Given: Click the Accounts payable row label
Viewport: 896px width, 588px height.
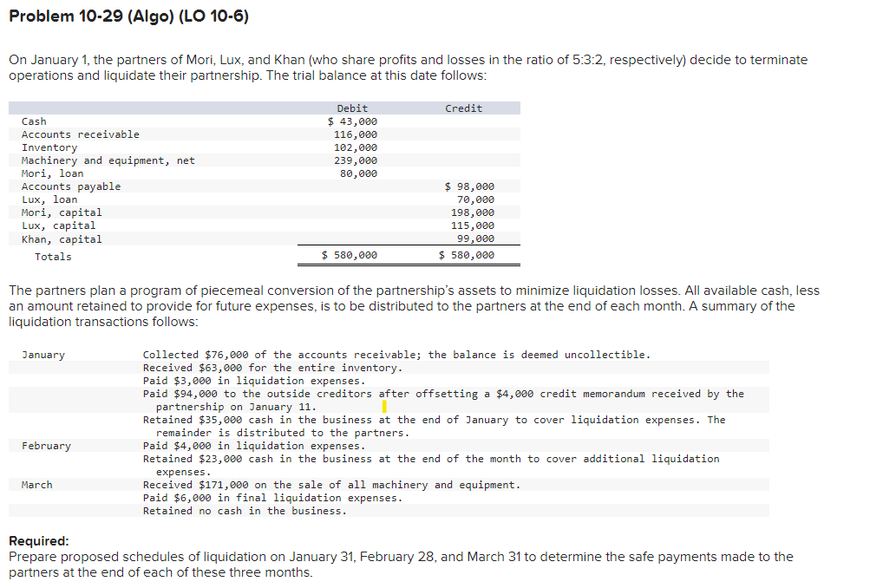Looking at the screenshot, I should (x=71, y=186).
